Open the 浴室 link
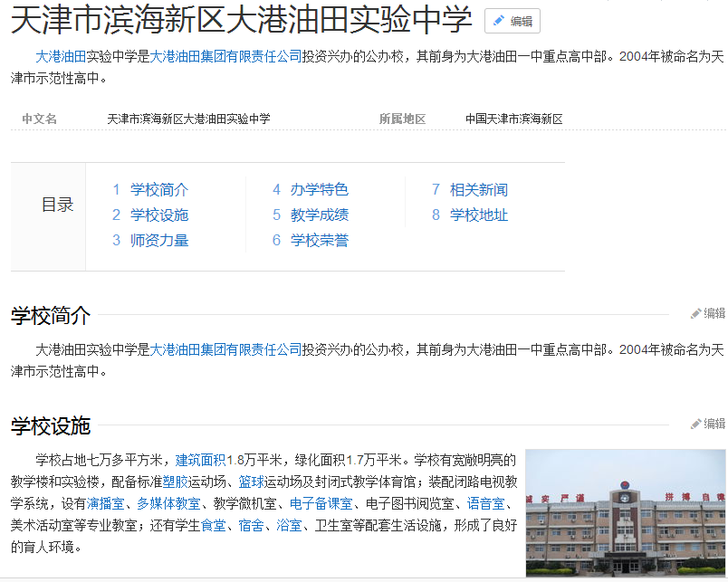 tap(289, 525)
